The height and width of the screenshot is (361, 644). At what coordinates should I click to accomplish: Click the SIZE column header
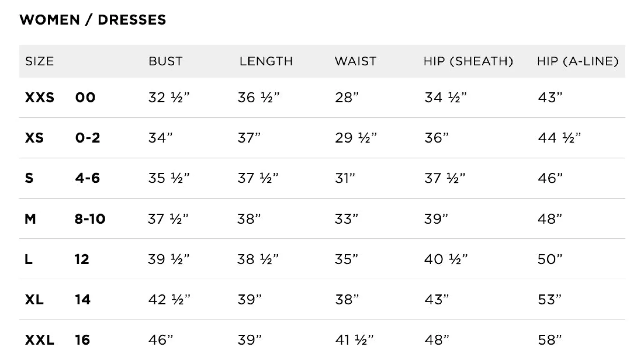click(39, 61)
